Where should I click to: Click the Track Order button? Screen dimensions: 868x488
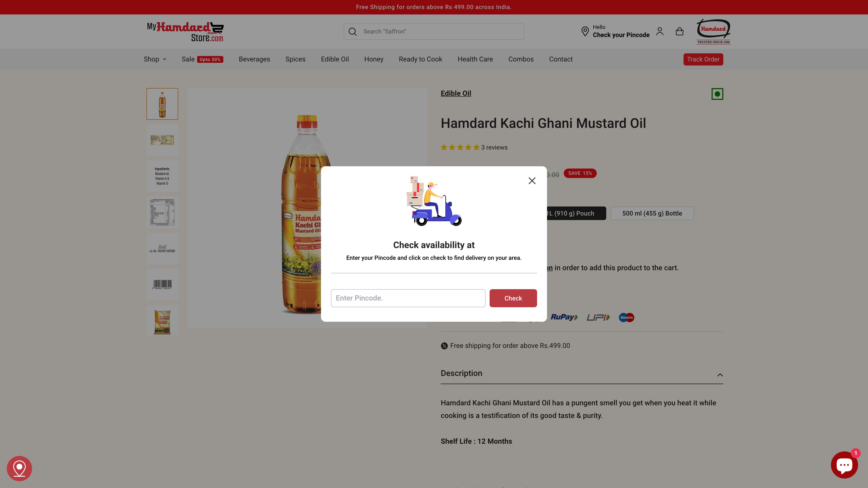click(703, 59)
